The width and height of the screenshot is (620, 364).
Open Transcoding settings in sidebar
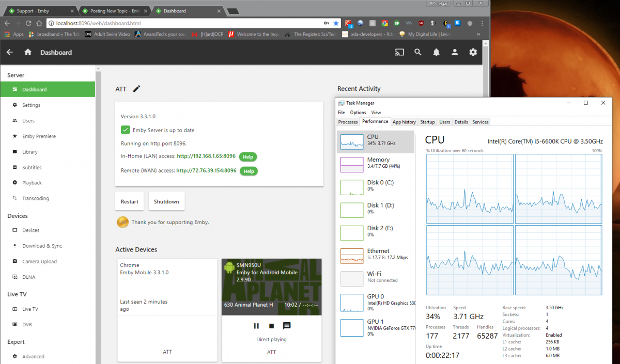(36, 198)
